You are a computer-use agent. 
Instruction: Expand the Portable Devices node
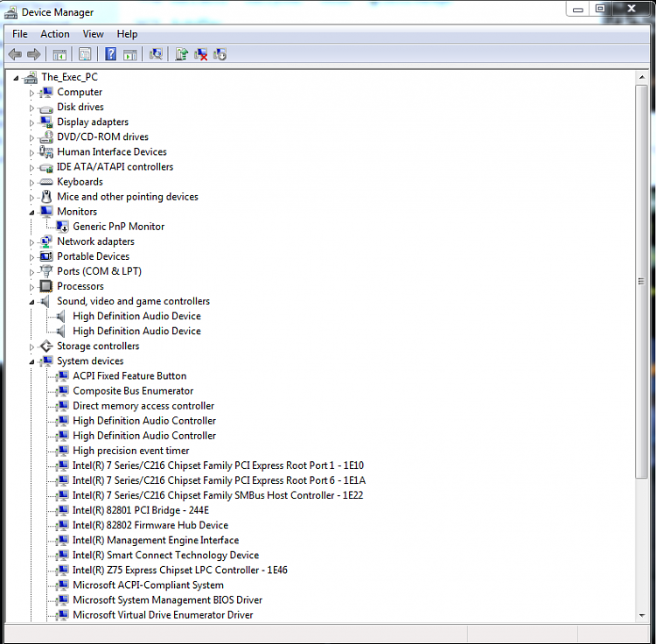click(x=31, y=257)
